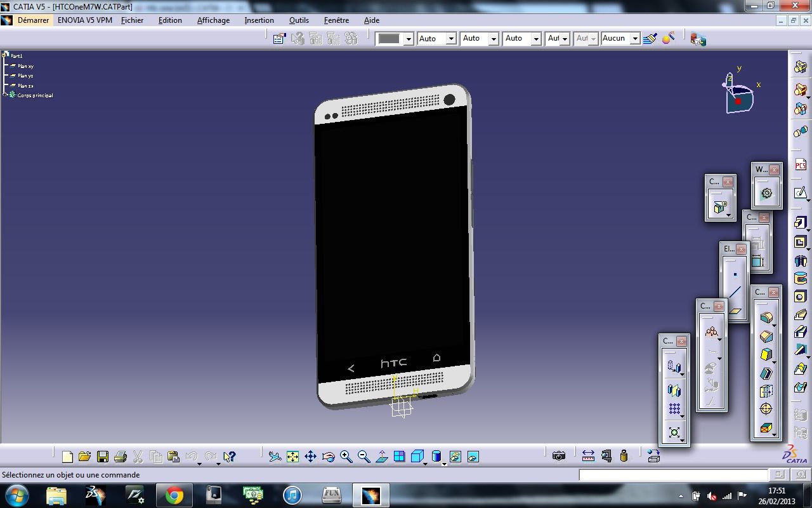
Task: Click the New document icon
Action: [67, 456]
